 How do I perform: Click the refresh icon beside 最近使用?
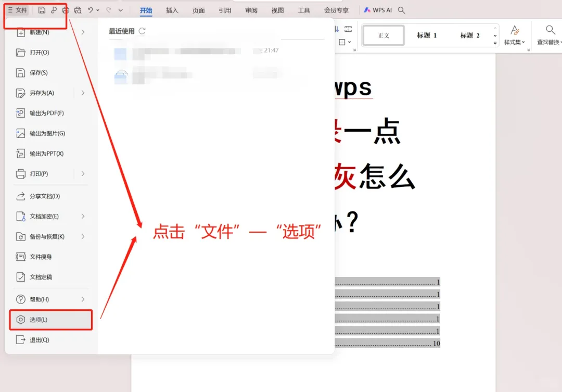tap(142, 31)
